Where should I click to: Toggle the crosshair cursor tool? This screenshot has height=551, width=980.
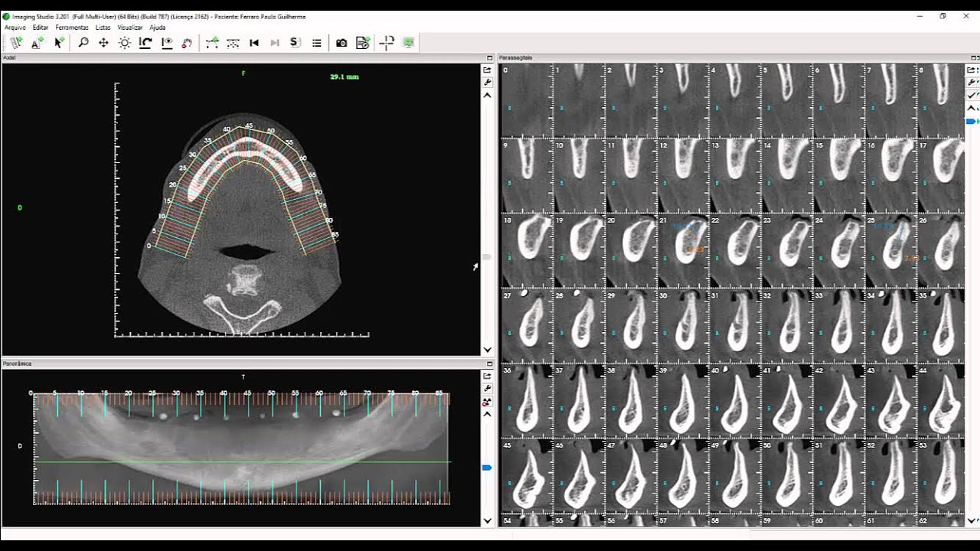coord(387,43)
